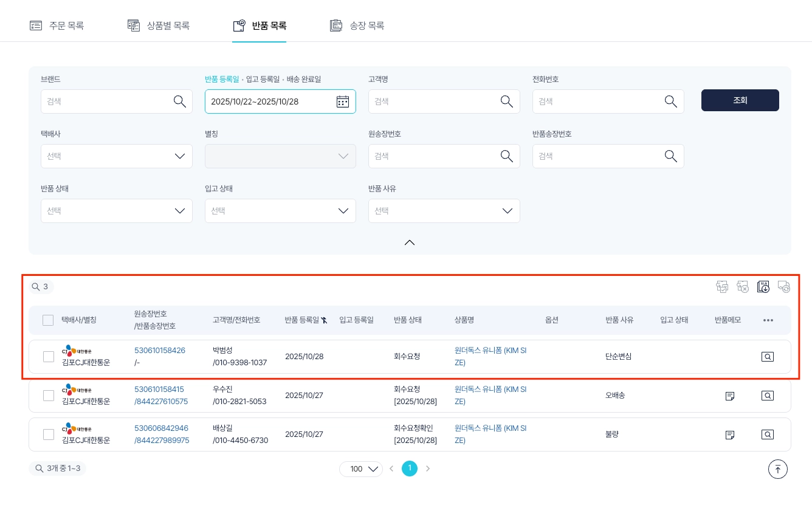This screenshot has height=505, width=812.
Task: Switch to the 주문 목록 tab
Action: pyautogui.click(x=57, y=26)
